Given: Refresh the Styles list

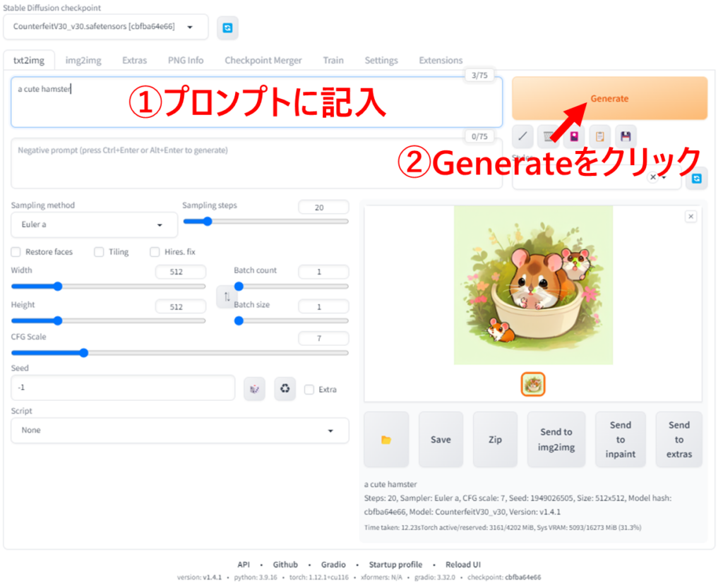Looking at the screenshot, I should (x=697, y=179).
